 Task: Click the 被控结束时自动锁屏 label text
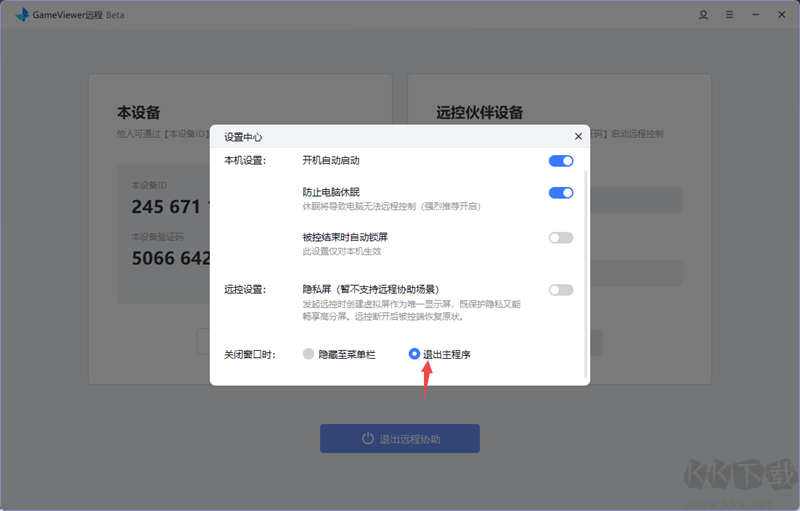345,237
